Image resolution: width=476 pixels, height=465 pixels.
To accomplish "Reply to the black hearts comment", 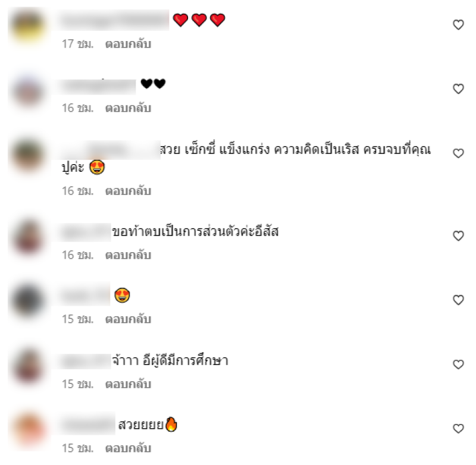I will [128, 108].
